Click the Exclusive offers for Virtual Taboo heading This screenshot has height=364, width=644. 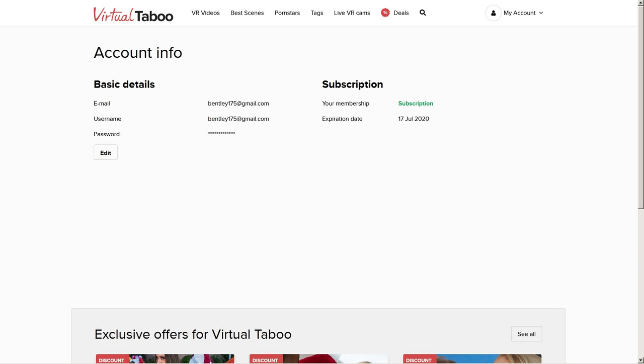193,334
